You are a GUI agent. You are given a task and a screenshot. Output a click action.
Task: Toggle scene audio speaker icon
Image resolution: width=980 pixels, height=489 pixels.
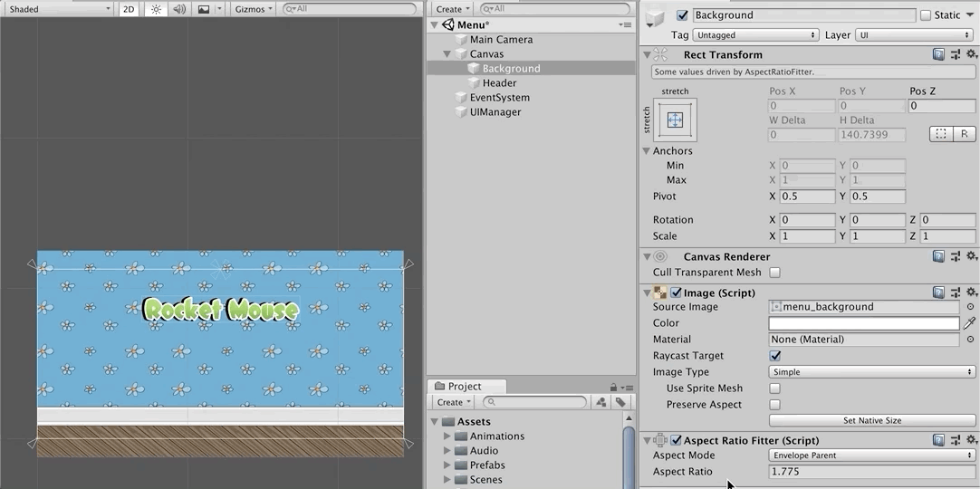click(179, 9)
